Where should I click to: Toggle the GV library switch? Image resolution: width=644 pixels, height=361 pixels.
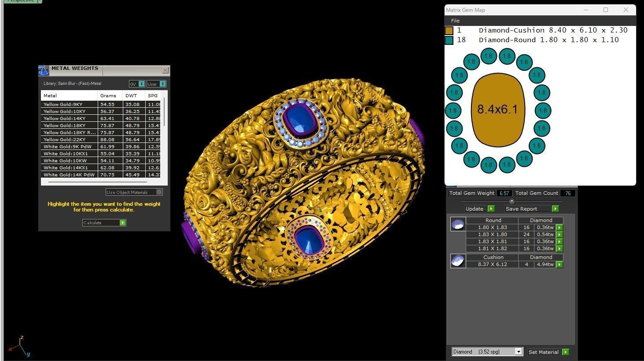pos(137,84)
